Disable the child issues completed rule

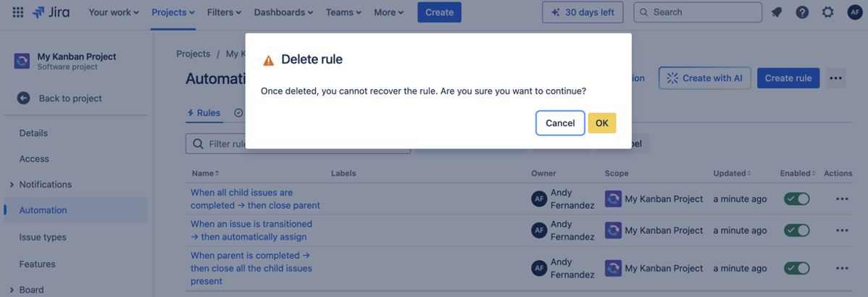(796, 198)
